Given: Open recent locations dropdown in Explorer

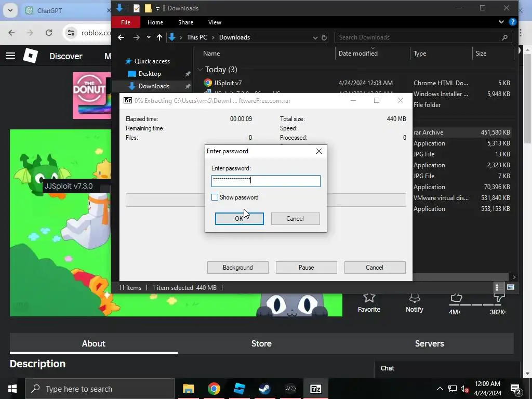Looking at the screenshot, I should (149, 37).
